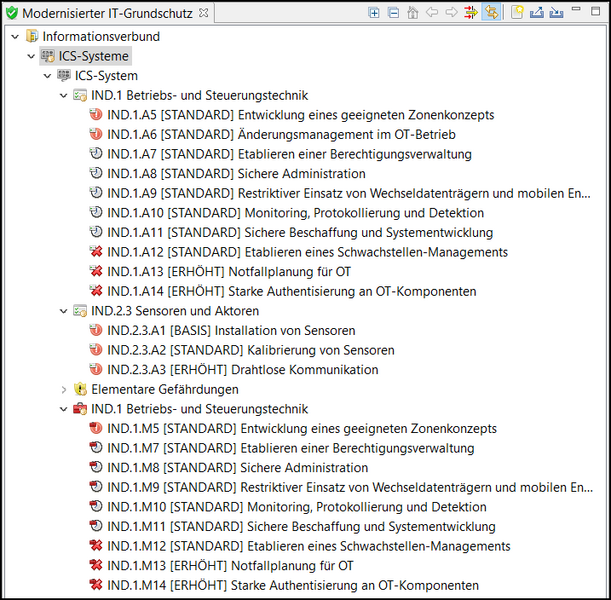
Task: Click the status icon of IND.1.M5
Action: 96,428
